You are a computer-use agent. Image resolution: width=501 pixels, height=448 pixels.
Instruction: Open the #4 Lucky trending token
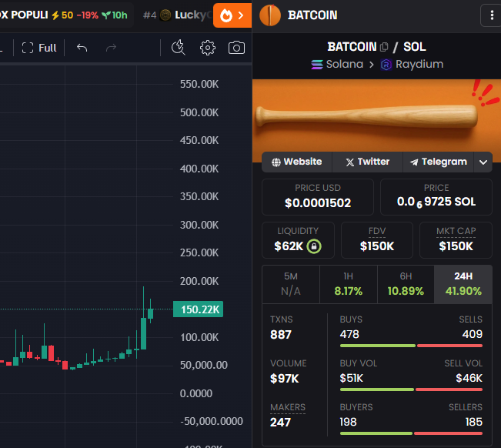pyautogui.click(x=177, y=15)
